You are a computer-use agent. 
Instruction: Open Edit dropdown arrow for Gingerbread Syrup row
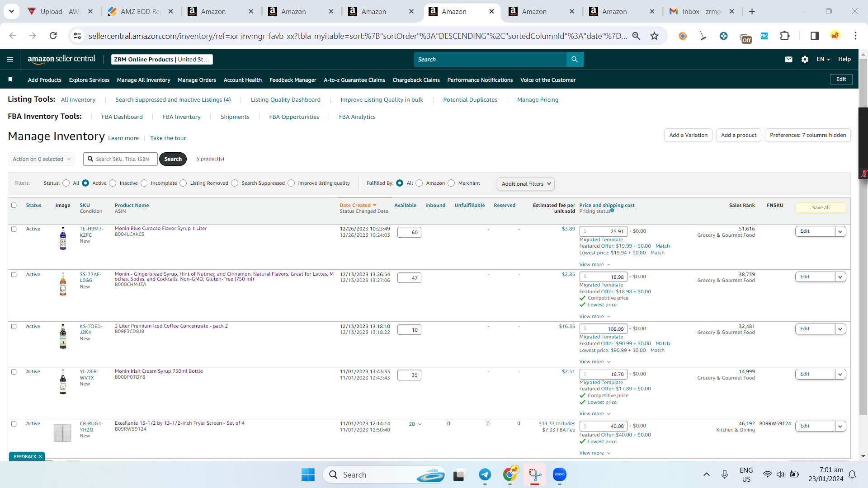(840, 277)
